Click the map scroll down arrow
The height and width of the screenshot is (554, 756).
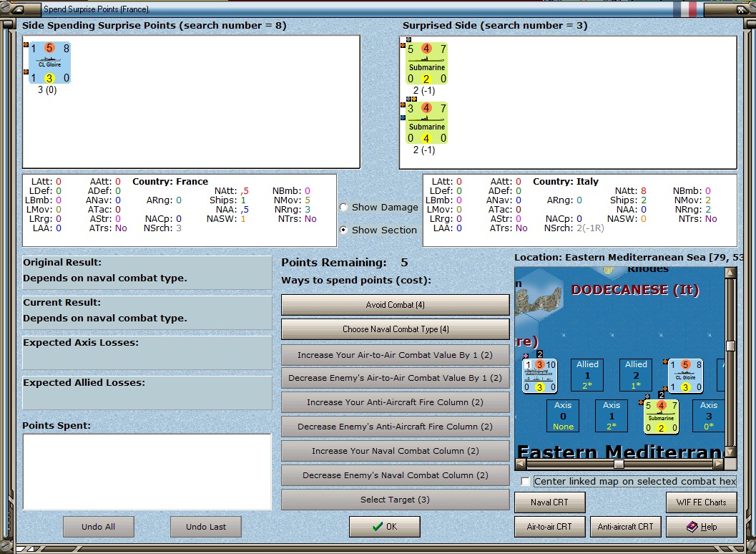[x=730, y=452]
